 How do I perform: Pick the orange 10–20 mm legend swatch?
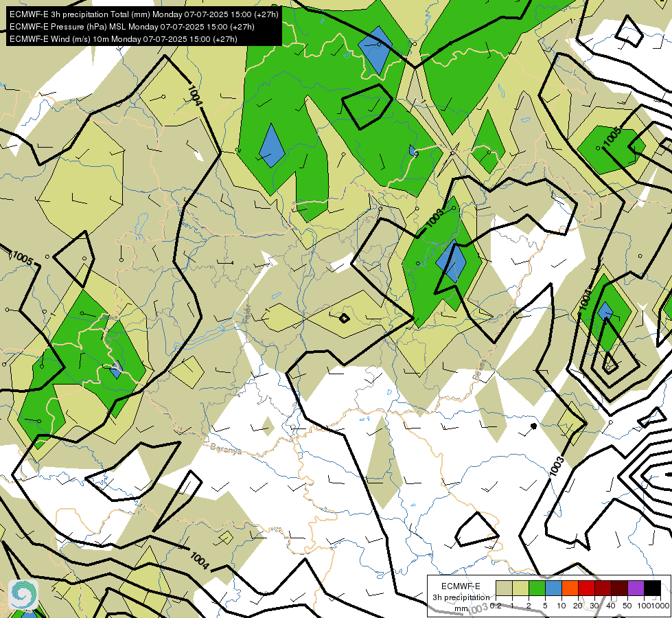570,588
